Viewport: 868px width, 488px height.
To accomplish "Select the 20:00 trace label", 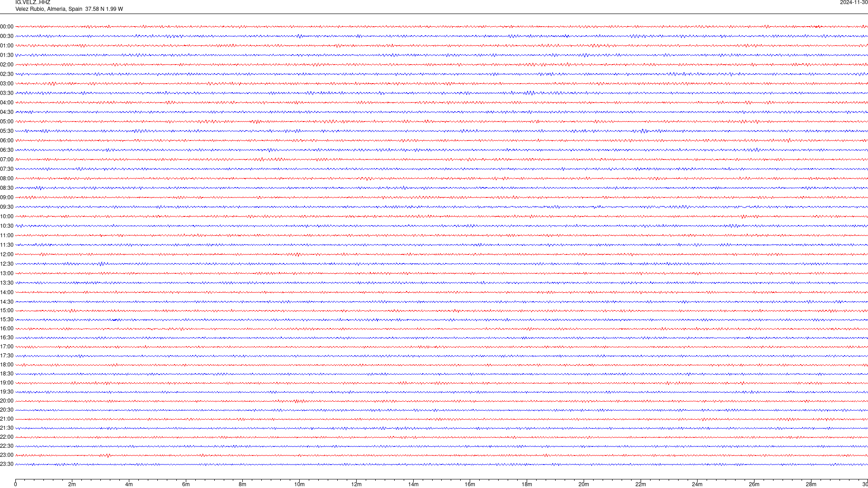I will click(x=7, y=401).
